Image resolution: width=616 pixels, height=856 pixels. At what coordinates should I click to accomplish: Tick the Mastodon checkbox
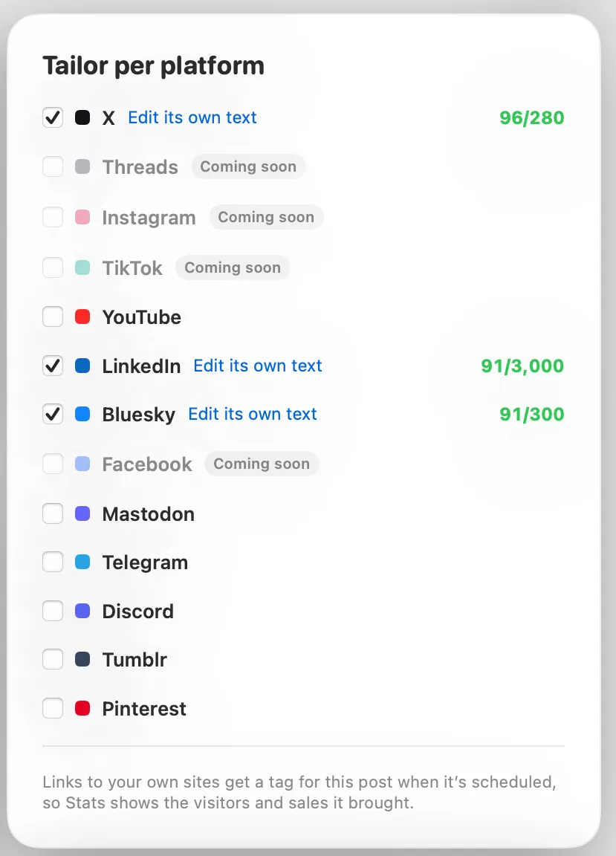(53, 513)
